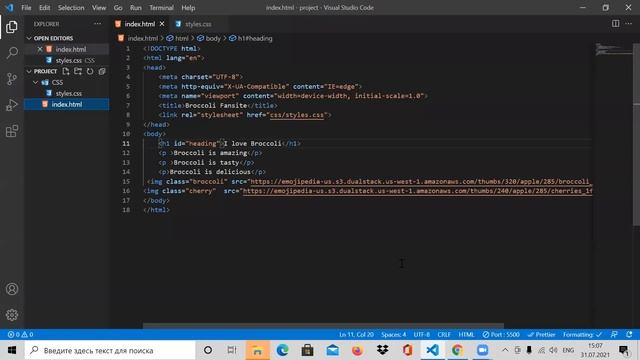Open the Extensions view
640x360 pixels.
(12, 131)
